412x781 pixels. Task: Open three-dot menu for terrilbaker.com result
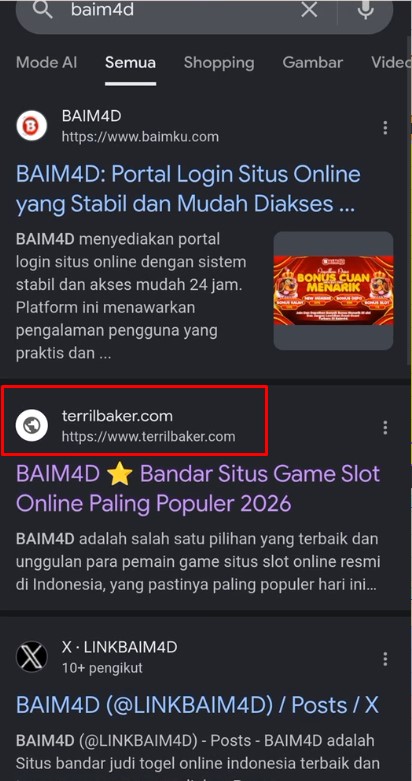[385, 427]
